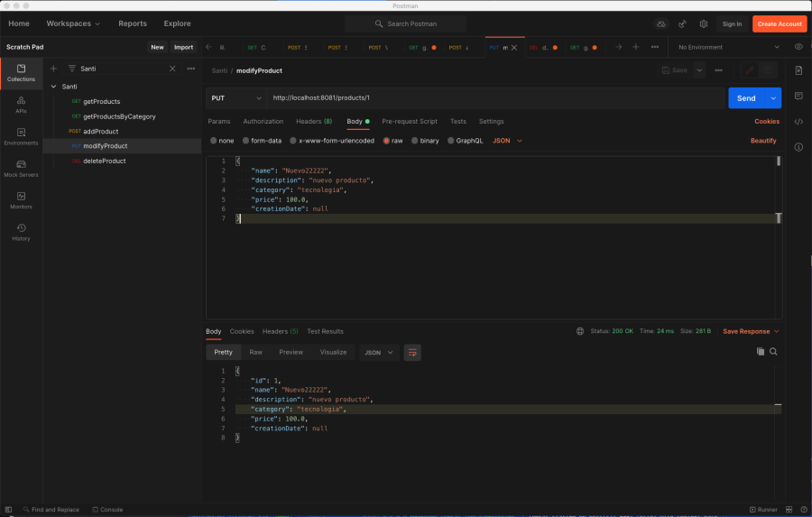Toggle line wrap icon in response

(412, 352)
